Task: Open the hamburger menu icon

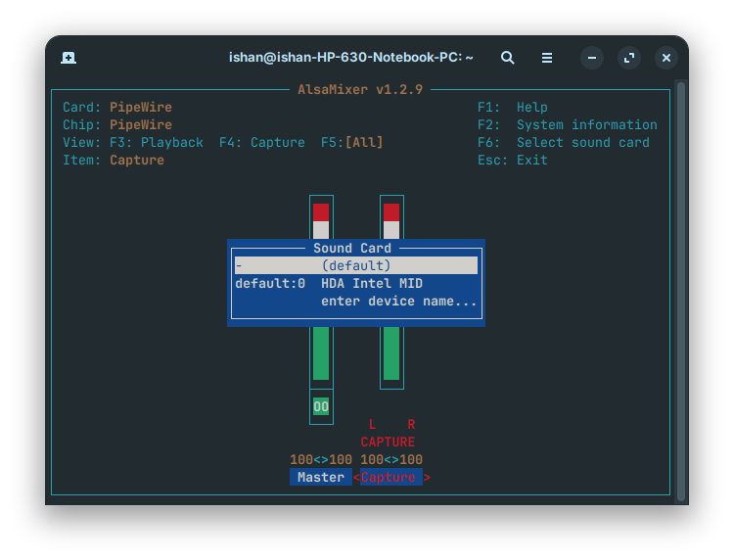Action: tap(547, 58)
